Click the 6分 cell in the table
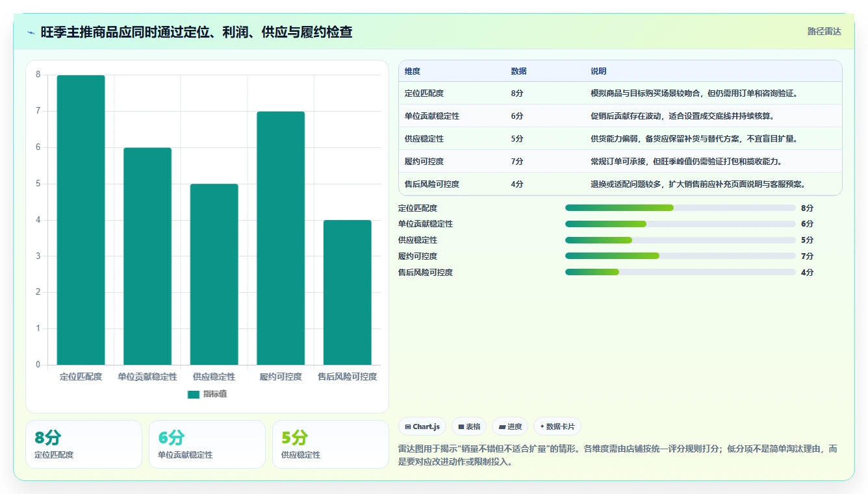 pyautogui.click(x=517, y=116)
